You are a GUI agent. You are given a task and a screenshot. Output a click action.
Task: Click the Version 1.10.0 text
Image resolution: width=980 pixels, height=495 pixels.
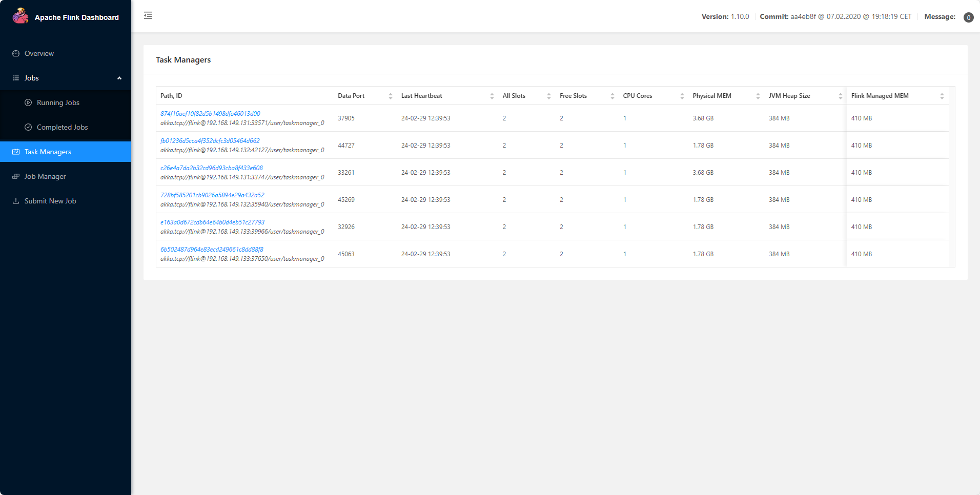click(725, 17)
